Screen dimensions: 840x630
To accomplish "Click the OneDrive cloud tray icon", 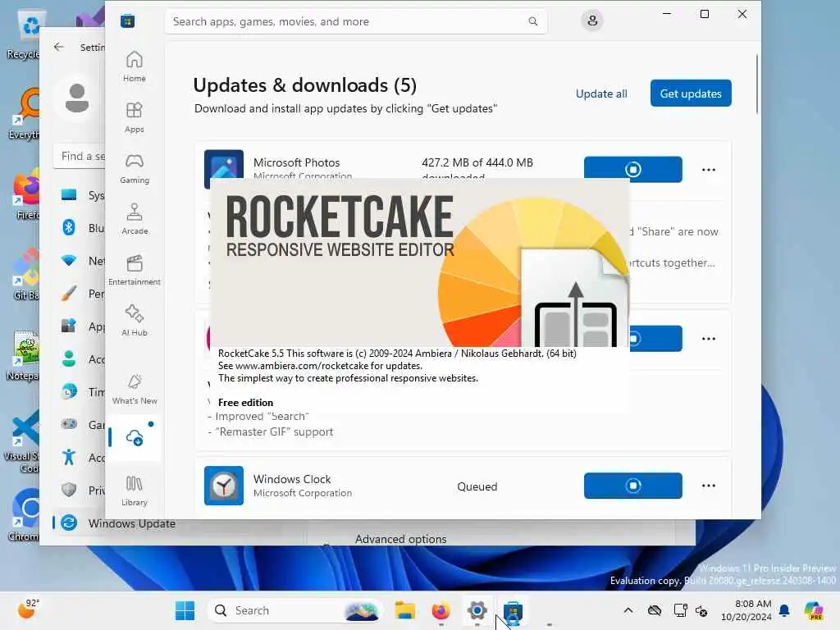I will [654, 610].
